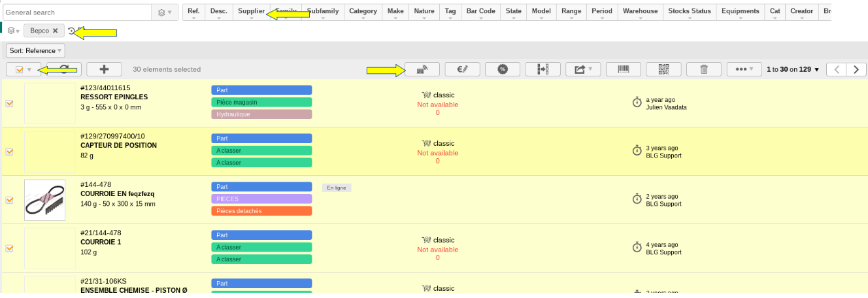The height and width of the screenshot is (298, 868).
Task: Uncheck the CAPTEUR DE POSITION row checkbox
Action: [x=9, y=152]
